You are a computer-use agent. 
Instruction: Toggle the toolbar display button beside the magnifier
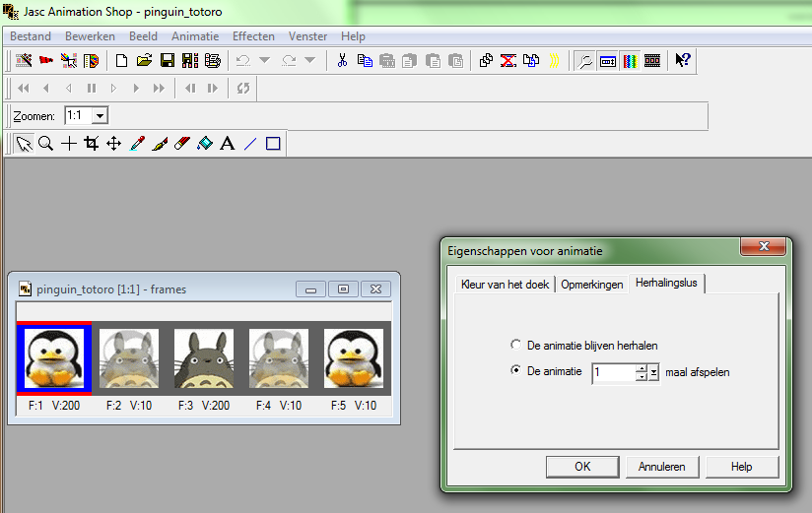coord(607,61)
